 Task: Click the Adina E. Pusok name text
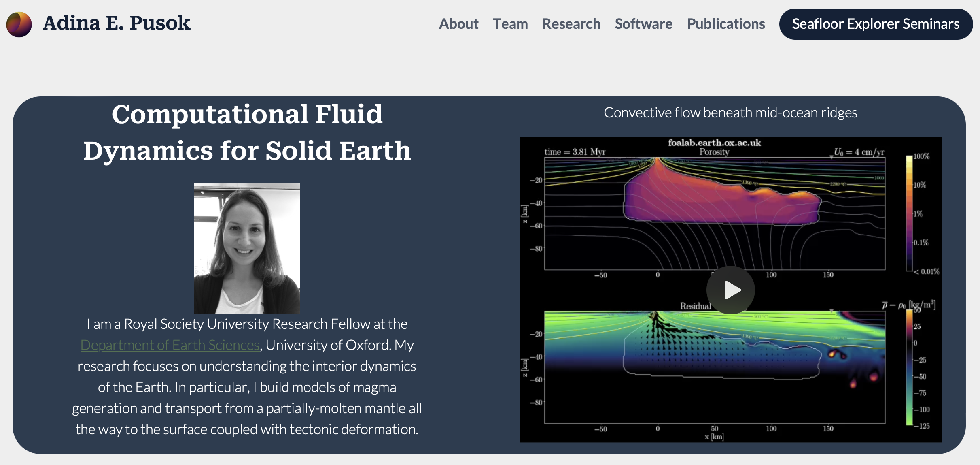coord(117,23)
